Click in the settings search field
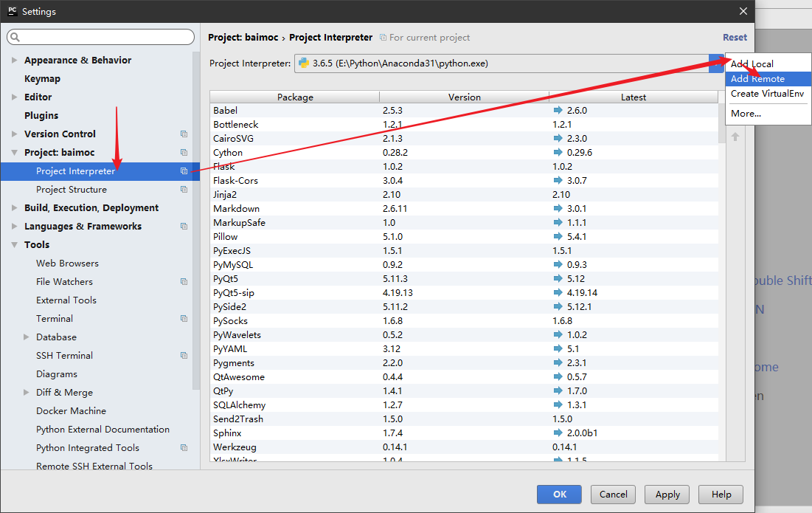This screenshot has height=513, width=812. [101, 37]
